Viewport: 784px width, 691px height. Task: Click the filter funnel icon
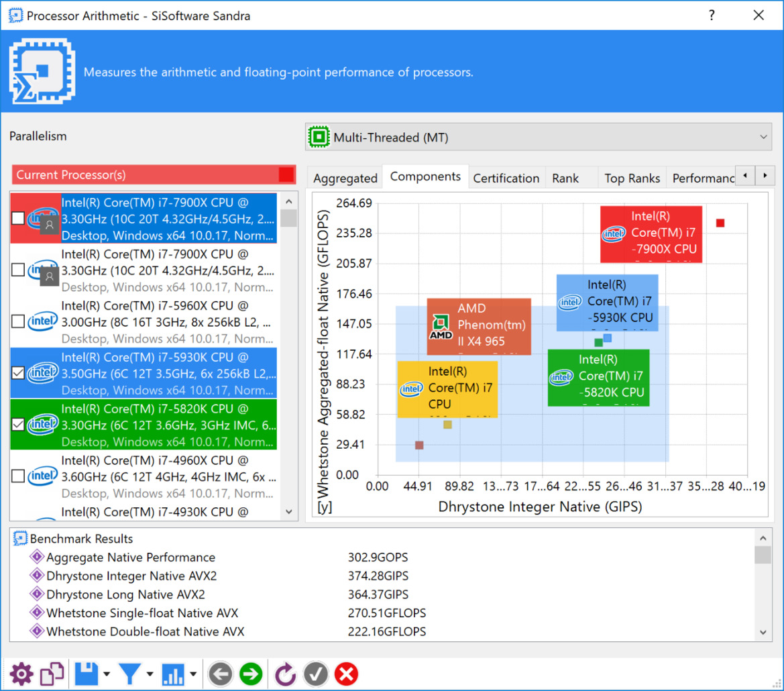click(130, 674)
